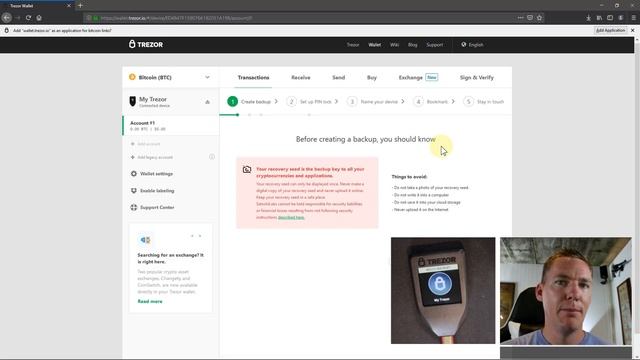Click the no-camera warning icon
640x360 pixels.
(x=247, y=169)
